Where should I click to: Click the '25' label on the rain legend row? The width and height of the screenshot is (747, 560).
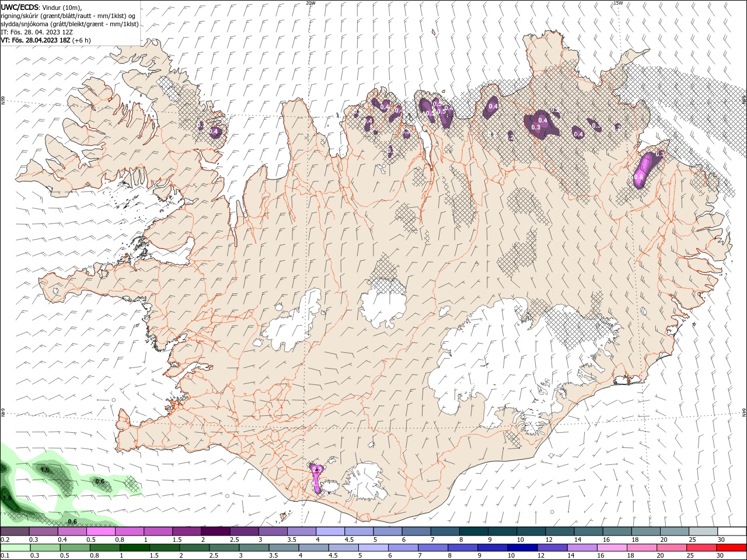tap(690, 556)
